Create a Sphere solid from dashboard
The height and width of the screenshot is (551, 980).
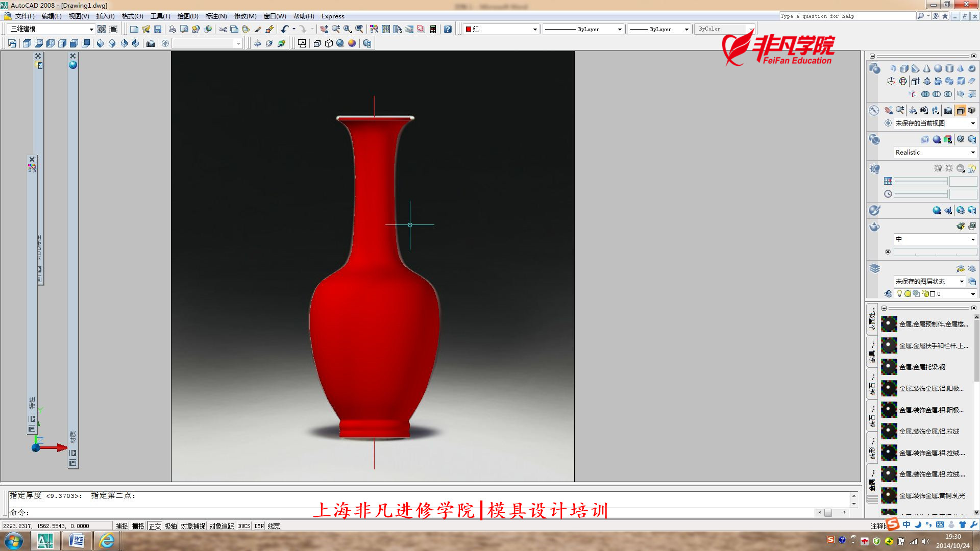(x=938, y=68)
